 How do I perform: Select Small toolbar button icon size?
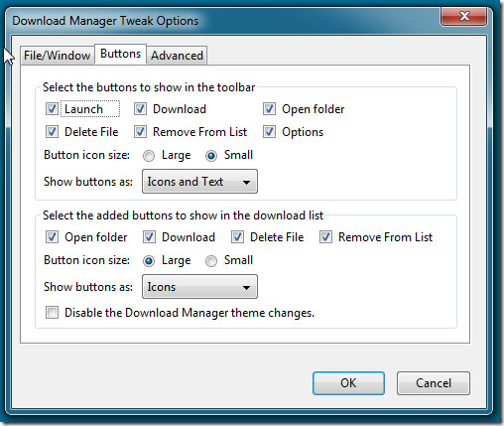[211, 156]
